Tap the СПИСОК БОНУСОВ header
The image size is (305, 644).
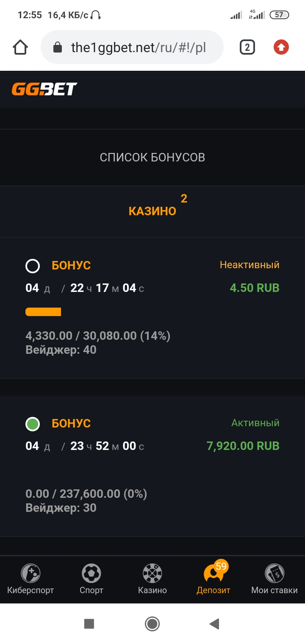click(x=152, y=158)
